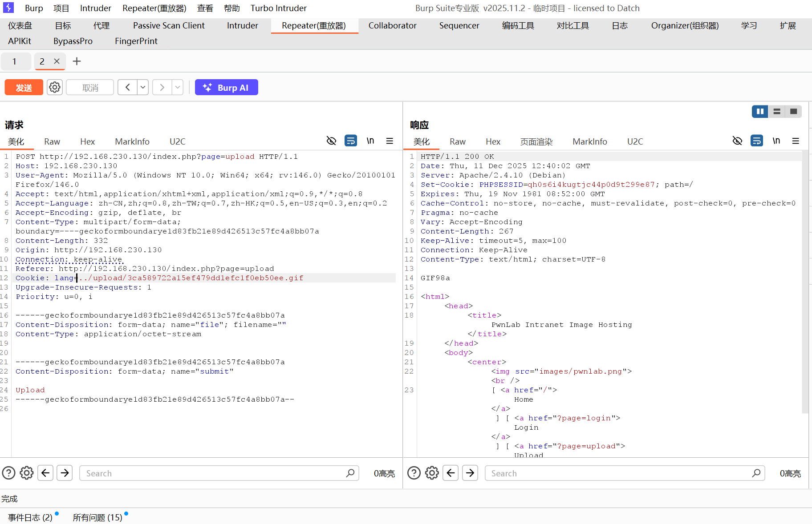Open the 项目 menu
The height and width of the screenshot is (524, 812).
61,8
